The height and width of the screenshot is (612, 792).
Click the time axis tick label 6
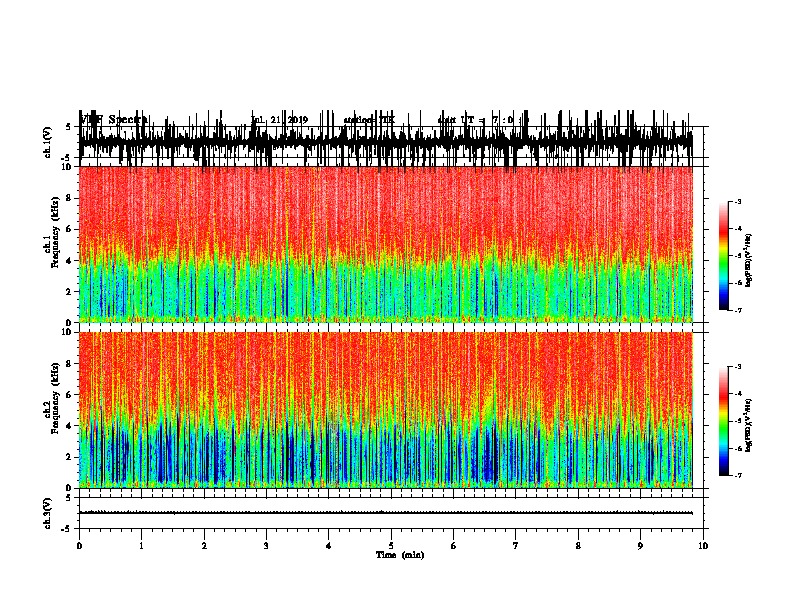[453, 546]
